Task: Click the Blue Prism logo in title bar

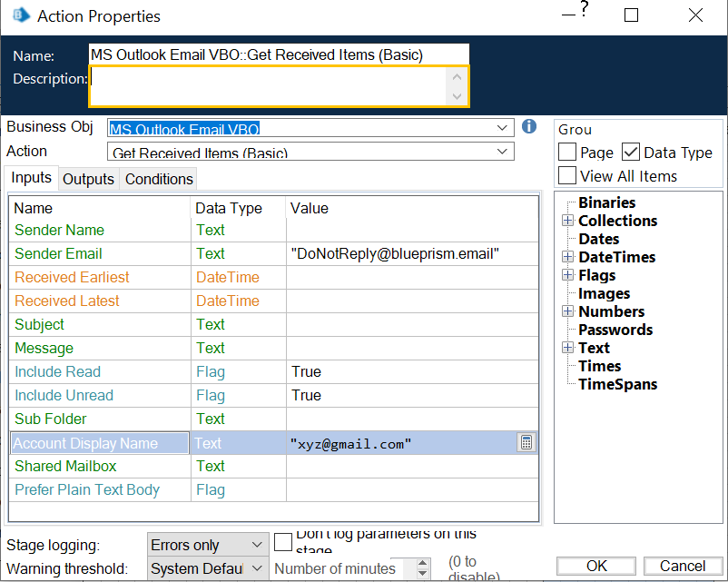Action: tap(20, 15)
